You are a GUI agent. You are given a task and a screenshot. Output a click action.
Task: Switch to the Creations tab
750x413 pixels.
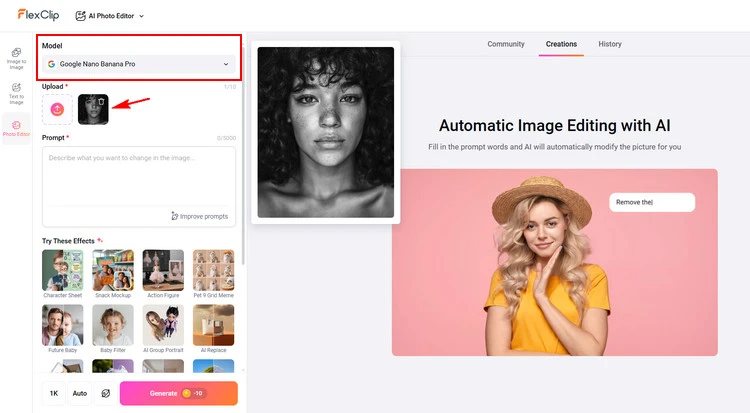point(561,44)
